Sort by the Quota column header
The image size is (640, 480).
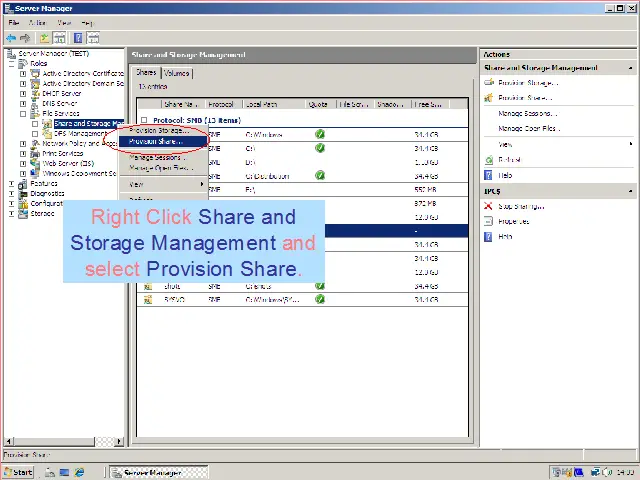pyautogui.click(x=322, y=104)
